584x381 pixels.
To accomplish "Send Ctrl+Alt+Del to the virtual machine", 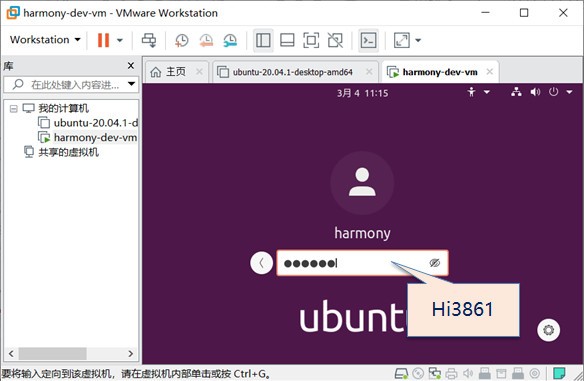I will (149, 40).
